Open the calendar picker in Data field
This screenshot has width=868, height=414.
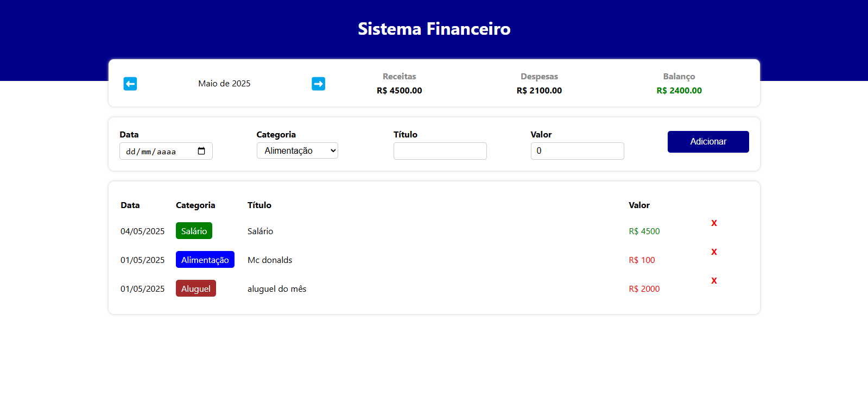[201, 151]
